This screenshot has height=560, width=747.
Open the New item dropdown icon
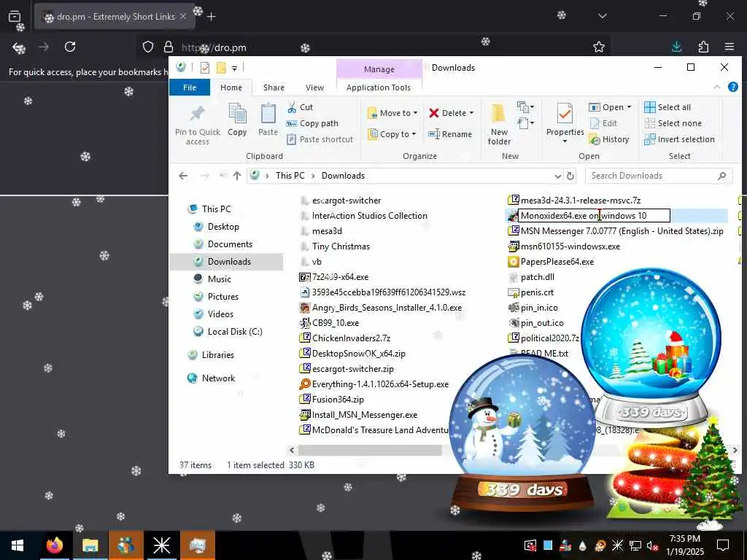pos(525,107)
